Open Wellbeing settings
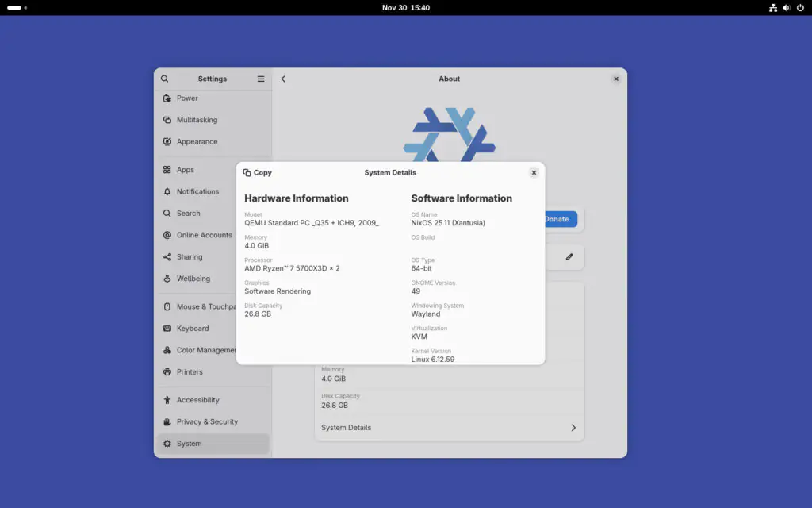 pos(193,279)
